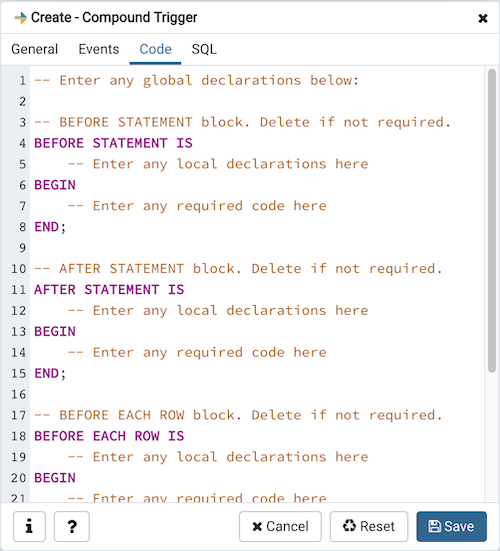500x551 pixels.
Task: Click 'END;' on line 8
Action: click(50, 227)
